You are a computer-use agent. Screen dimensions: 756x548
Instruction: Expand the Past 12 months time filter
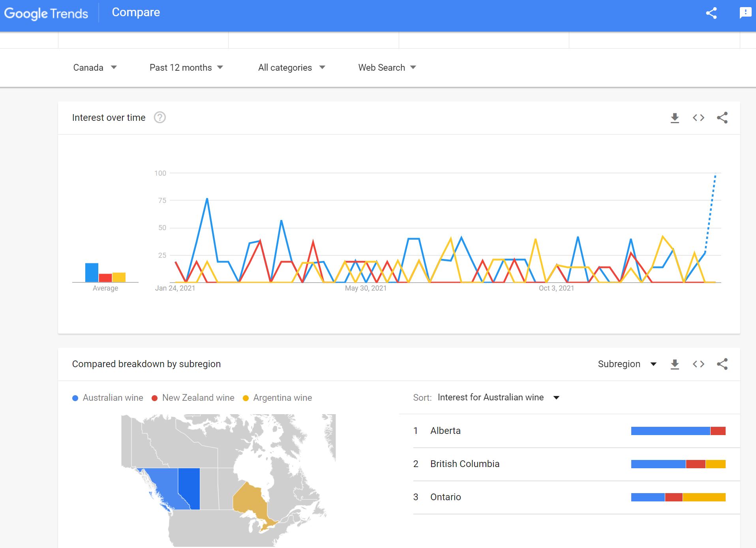point(186,68)
